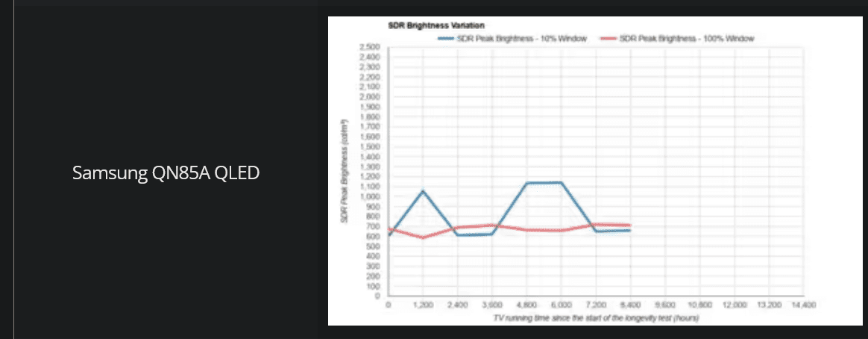
Task: Click the blue 10% Window legend swatch
Action: (x=446, y=38)
